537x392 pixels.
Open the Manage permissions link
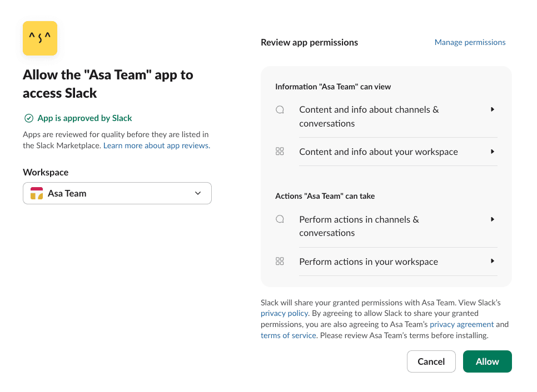470,42
